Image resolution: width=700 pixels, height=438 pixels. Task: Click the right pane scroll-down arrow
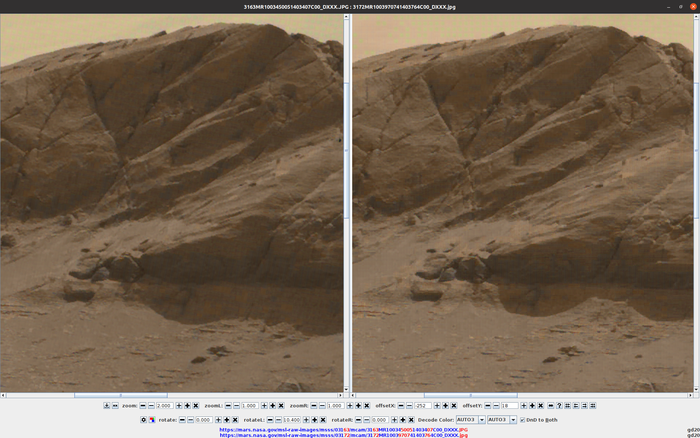[x=696, y=390]
